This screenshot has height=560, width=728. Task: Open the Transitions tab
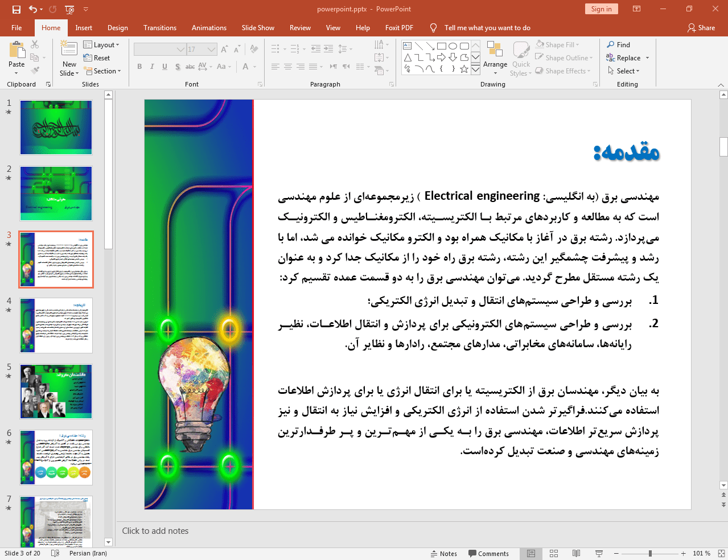click(x=160, y=28)
